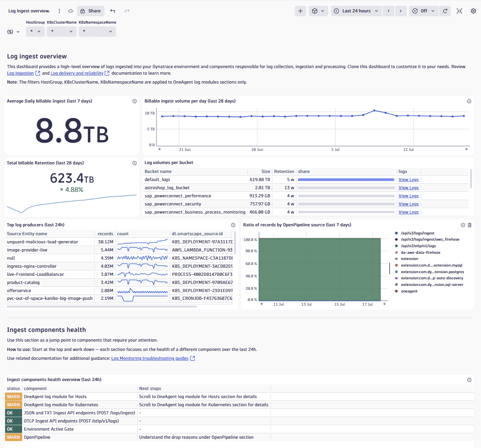This screenshot has width=481, height=448.
Task: Open the K8sNamespaceName filter dropdown
Action: tap(97, 31)
